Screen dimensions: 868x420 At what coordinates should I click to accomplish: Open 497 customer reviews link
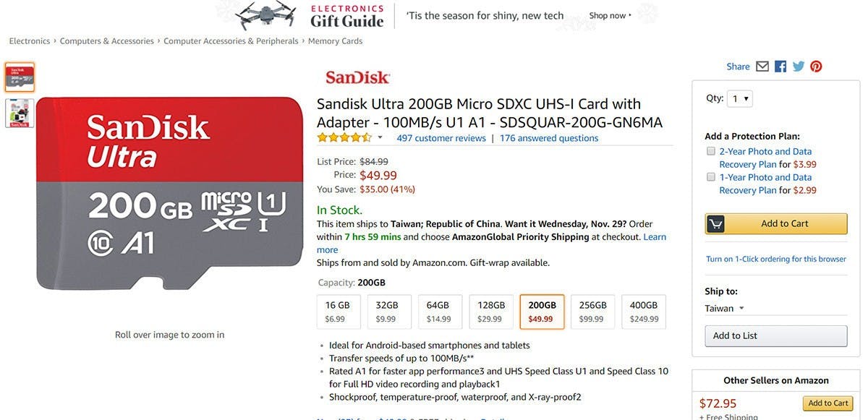[x=441, y=138]
